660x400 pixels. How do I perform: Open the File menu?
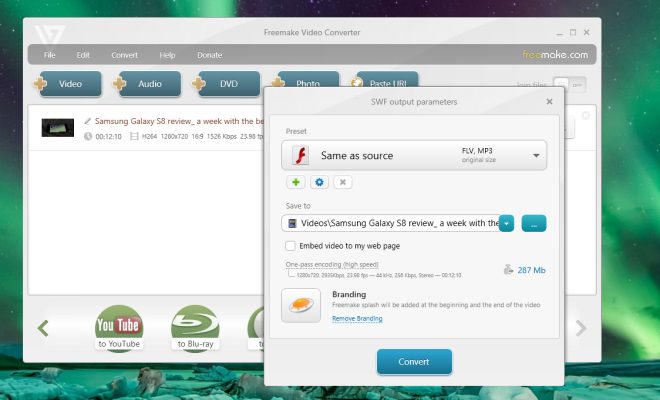click(49, 55)
